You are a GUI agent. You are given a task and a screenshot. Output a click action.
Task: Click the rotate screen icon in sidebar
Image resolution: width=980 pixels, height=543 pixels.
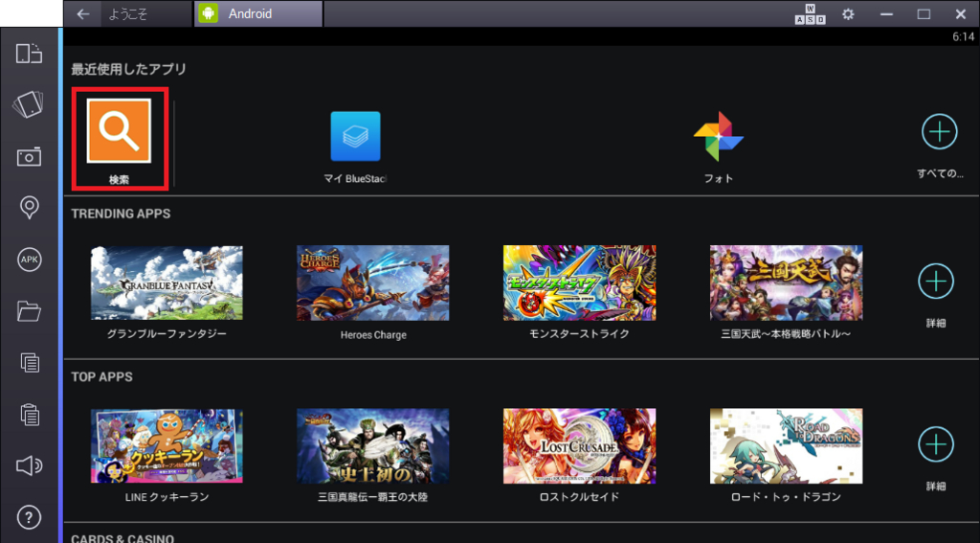point(29,54)
